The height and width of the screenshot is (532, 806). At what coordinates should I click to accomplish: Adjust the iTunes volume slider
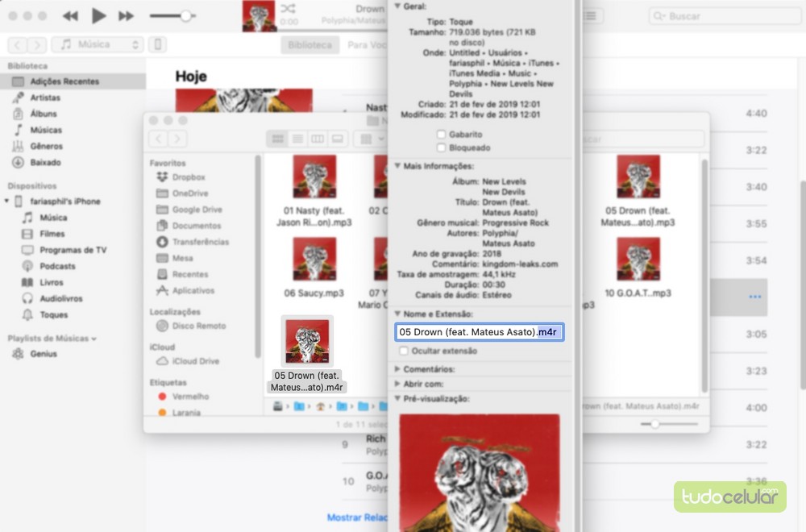185,16
